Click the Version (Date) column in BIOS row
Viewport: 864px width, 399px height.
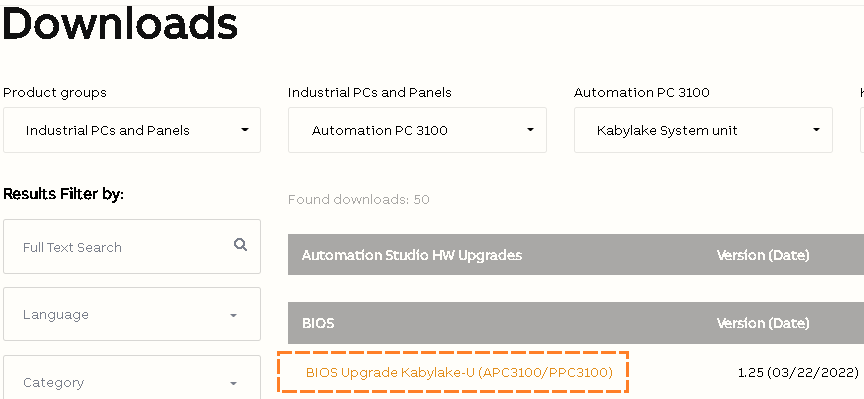pyautogui.click(x=763, y=323)
